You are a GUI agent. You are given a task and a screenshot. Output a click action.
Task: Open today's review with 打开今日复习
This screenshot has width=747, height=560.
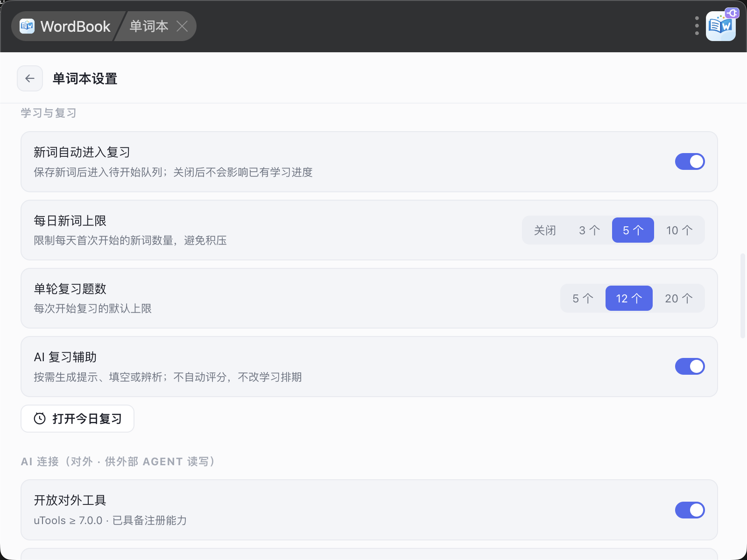78,419
